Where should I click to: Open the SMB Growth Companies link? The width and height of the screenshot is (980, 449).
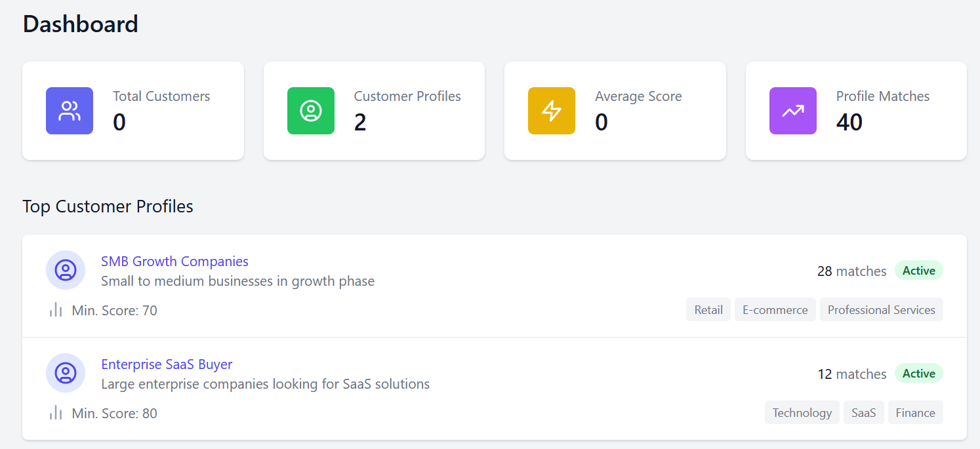click(174, 262)
